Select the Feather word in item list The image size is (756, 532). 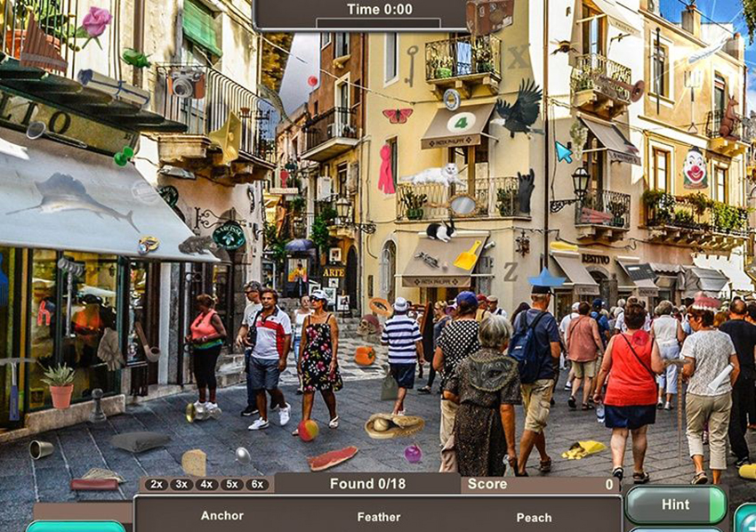pos(379,517)
